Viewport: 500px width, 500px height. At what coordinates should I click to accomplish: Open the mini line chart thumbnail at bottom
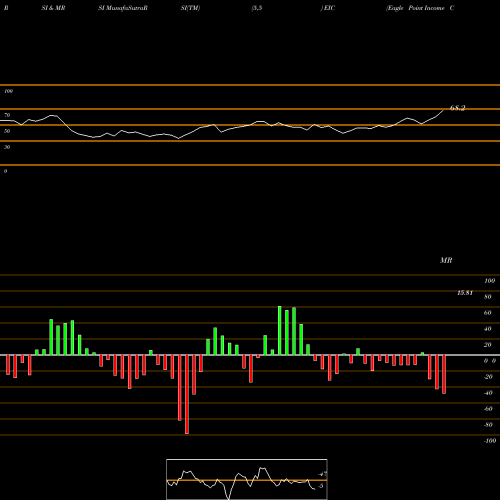247,479
